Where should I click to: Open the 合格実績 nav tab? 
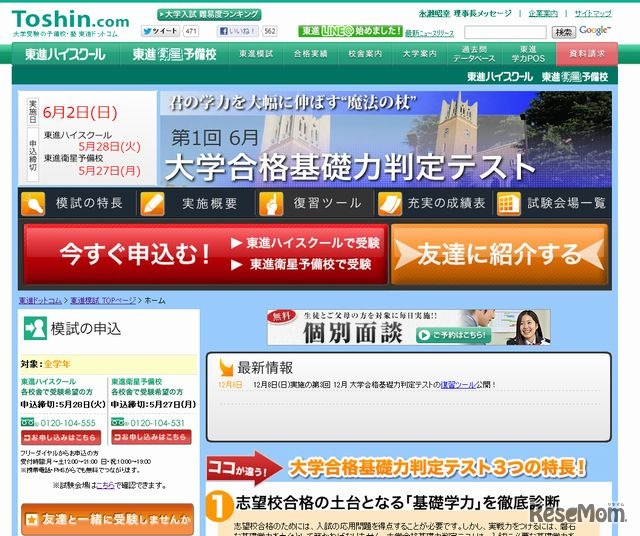pos(311,54)
